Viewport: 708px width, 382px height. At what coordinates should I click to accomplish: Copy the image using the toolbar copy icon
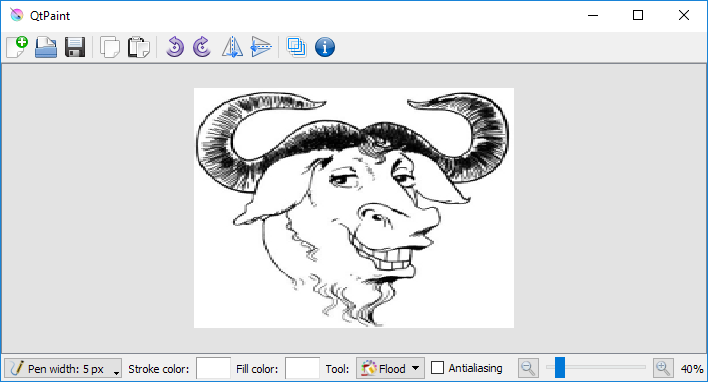(x=110, y=47)
